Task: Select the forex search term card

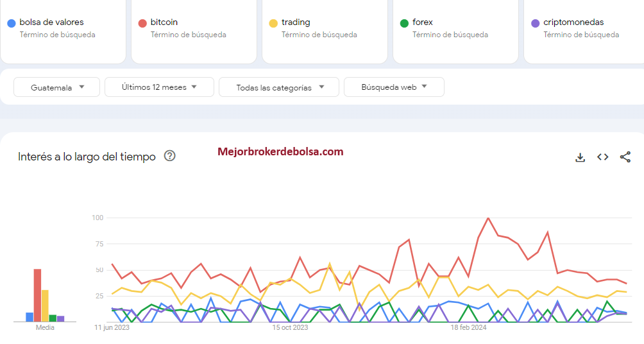Action: tap(456, 31)
